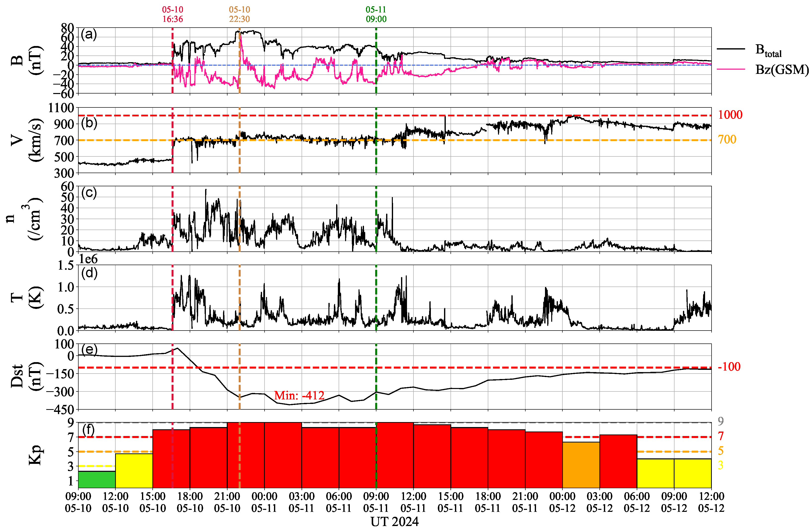Click the green Kp bar at 09:00 05-10
This screenshot has height=530, width=812.
pyautogui.click(x=96, y=479)
